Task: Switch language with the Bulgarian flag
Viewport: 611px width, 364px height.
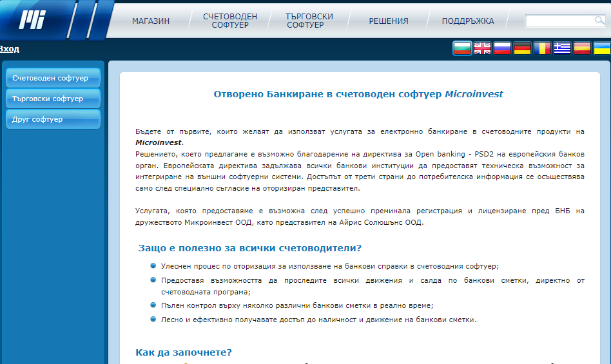Action: coord(462,49)
